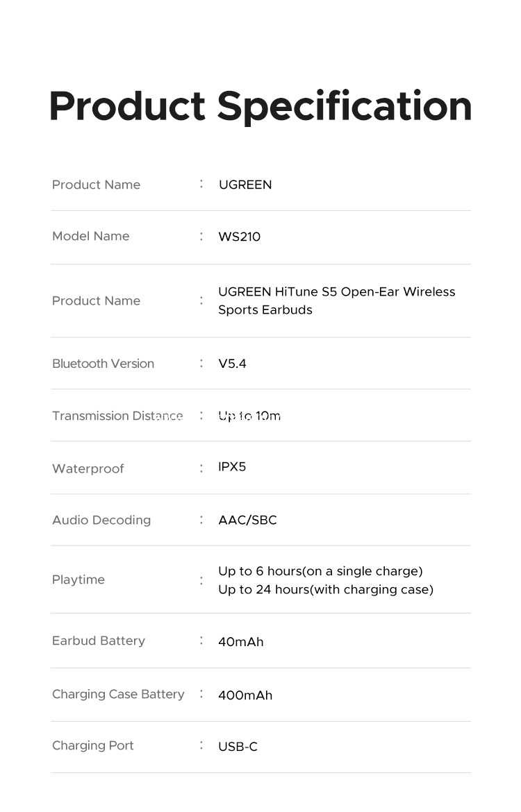Select the IPX5 rating value

point(232,466)
